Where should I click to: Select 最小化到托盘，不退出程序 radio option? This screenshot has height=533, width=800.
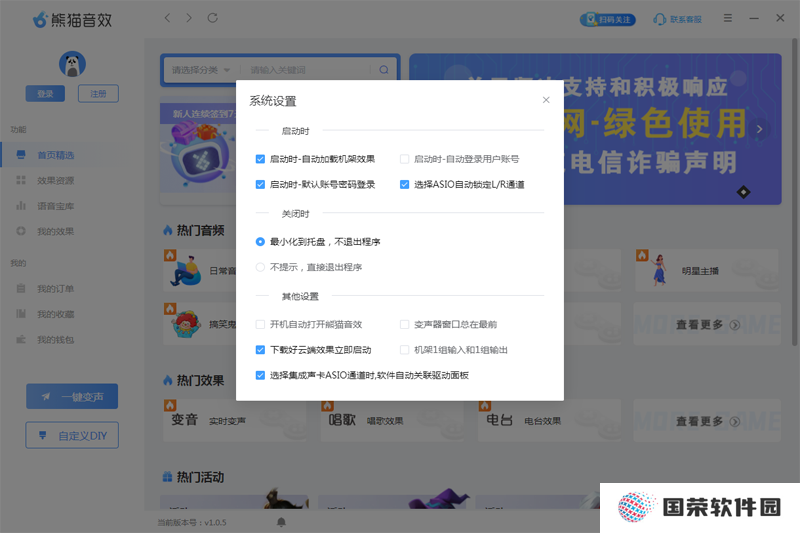(260, 242)
